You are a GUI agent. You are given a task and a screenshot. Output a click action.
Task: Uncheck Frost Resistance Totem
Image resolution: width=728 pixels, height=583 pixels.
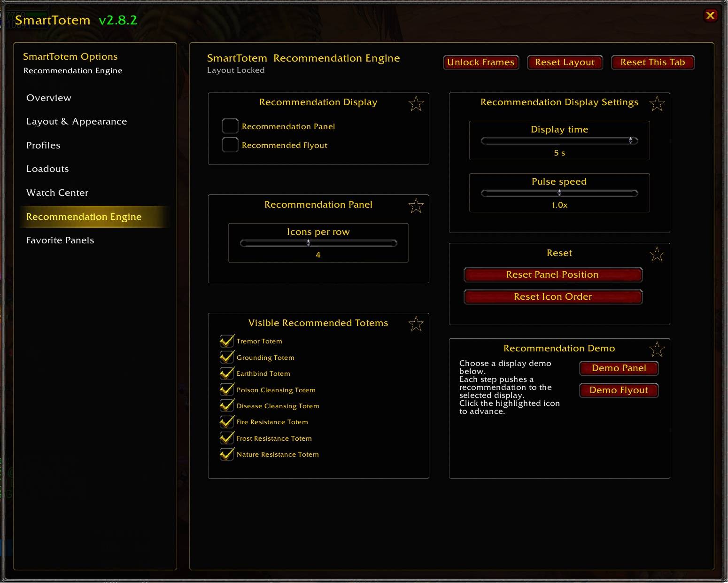coord(227,438)
